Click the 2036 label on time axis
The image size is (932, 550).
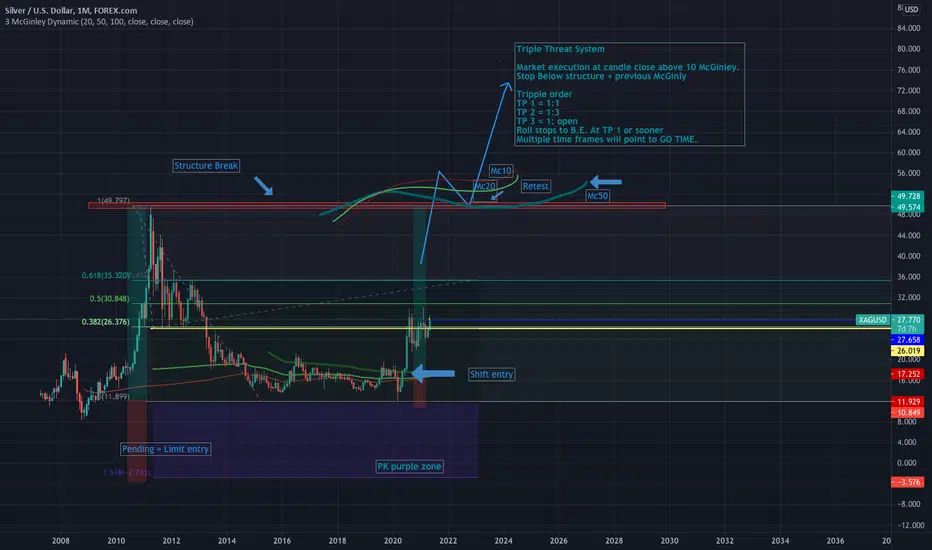pyautogui.click(x=835, y=540)
